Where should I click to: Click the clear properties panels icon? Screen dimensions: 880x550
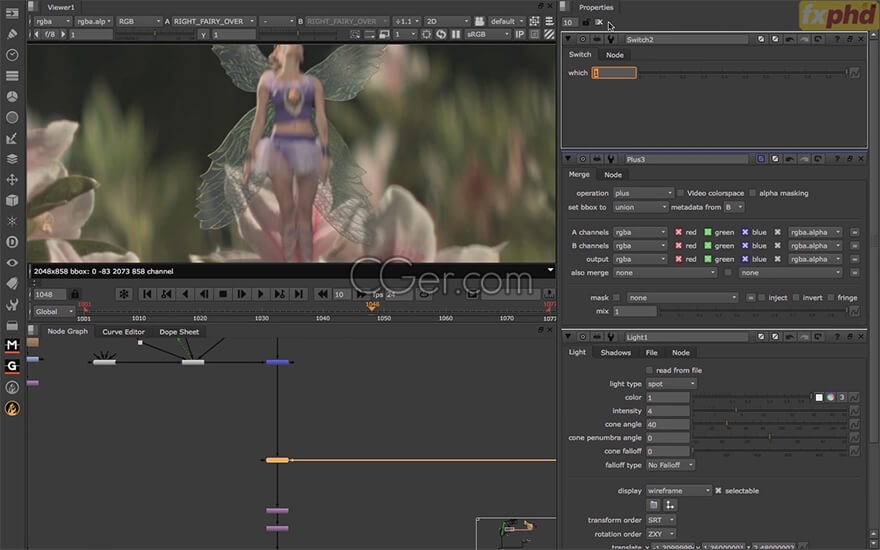coord(599,22)
